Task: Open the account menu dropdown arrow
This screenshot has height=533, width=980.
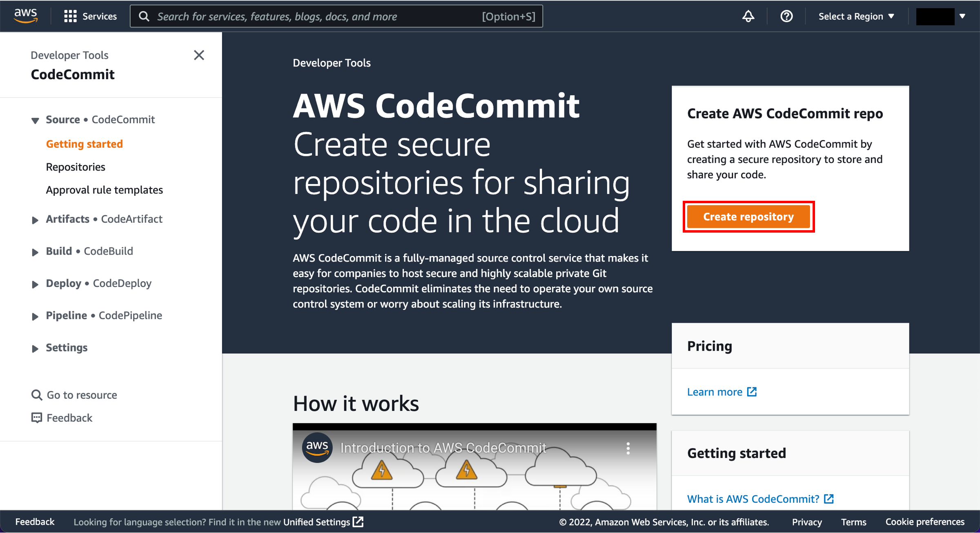Action: point(962,16)
